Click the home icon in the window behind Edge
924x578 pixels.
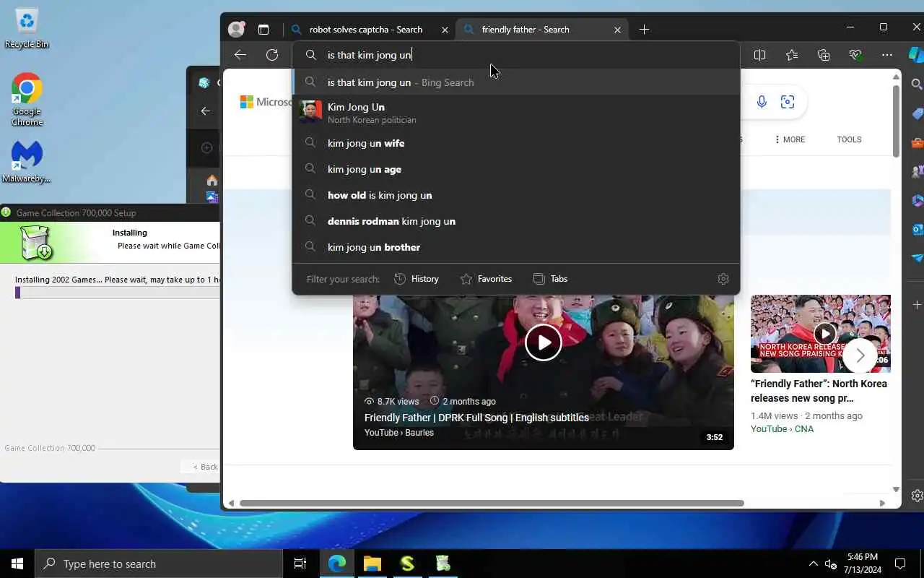coord(212,181)
